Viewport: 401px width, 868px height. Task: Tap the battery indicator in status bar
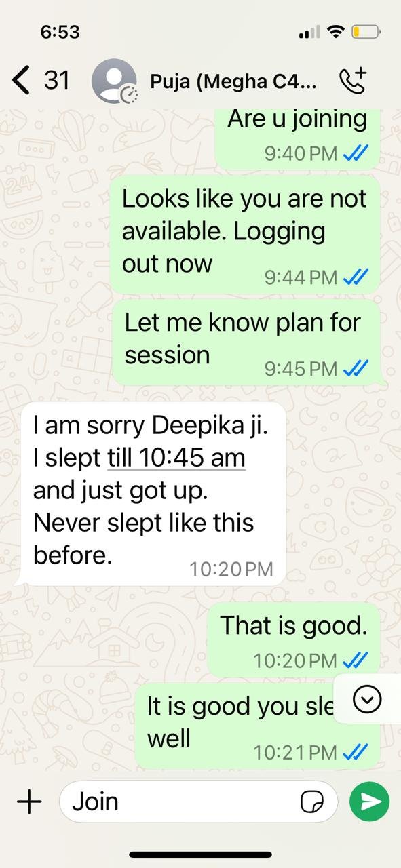(x=366, y=32)
